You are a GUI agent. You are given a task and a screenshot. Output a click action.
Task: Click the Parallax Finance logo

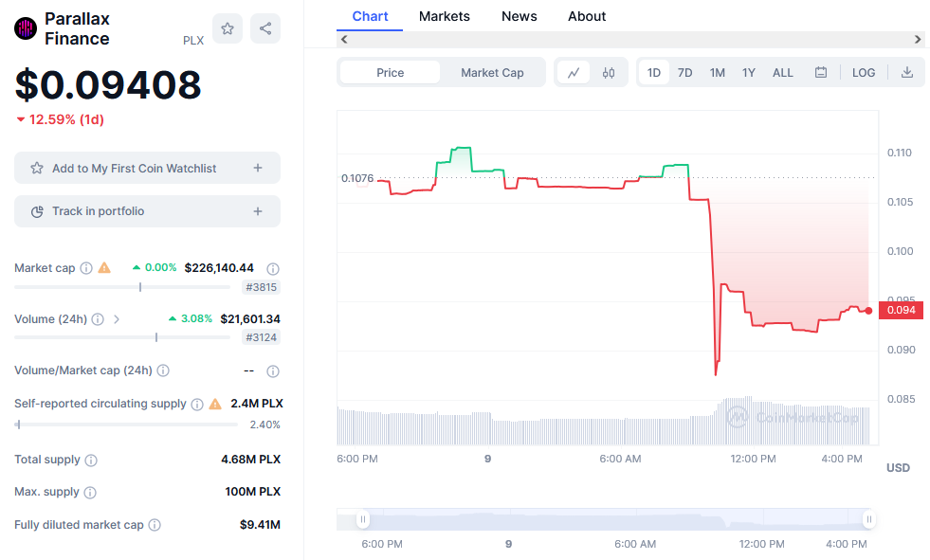click(26, 28)
